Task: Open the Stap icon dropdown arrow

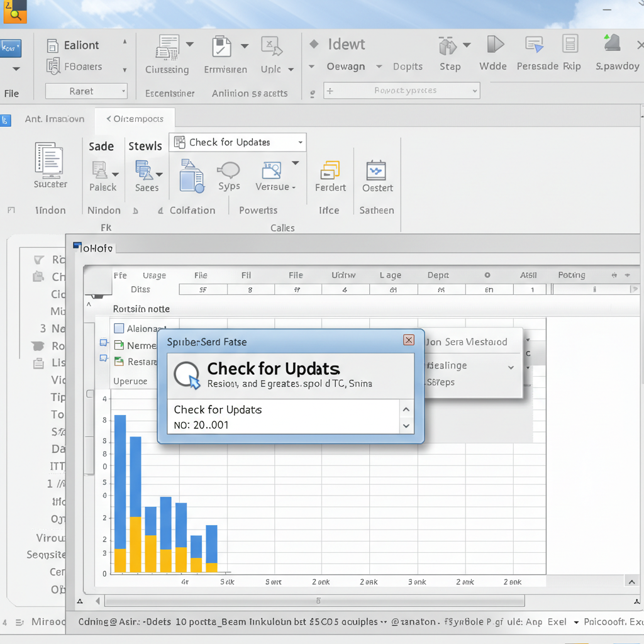Action: 467,45
